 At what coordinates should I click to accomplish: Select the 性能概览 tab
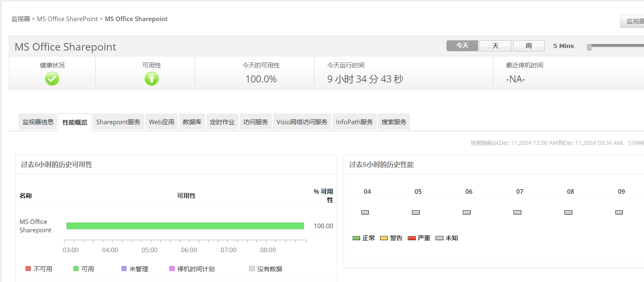tap(75, 123)
